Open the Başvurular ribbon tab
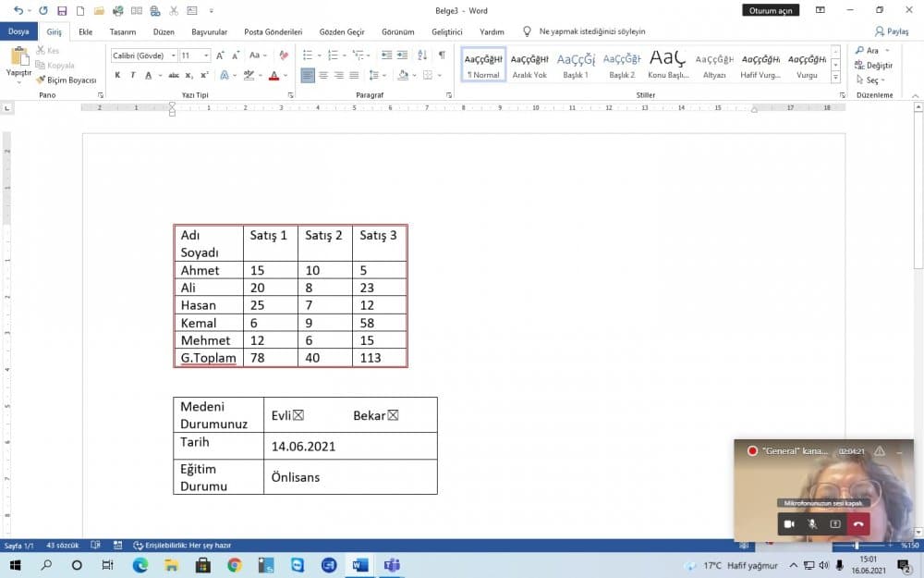Viewport: 924px width, 578px height. pos(209,31)
